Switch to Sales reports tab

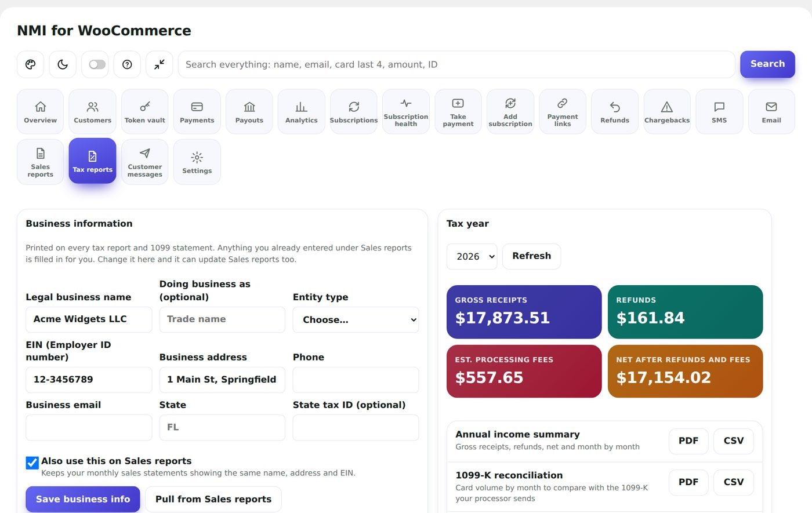(41, 162)
